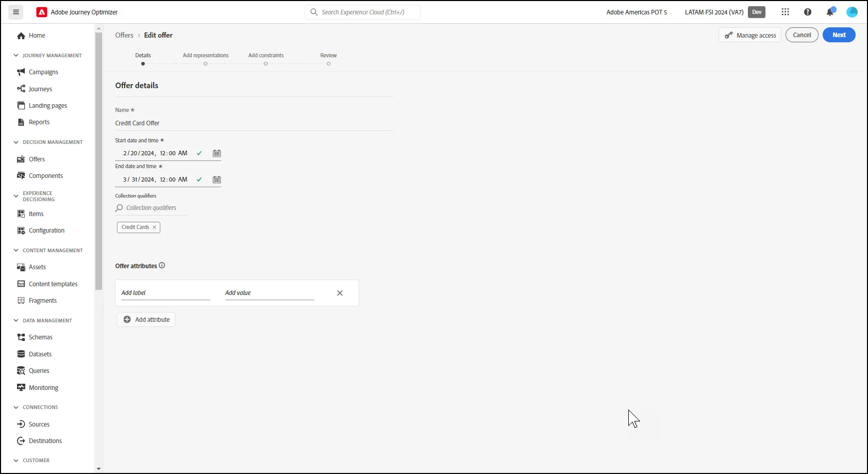Click the Next button
The image size is (868, 474).
tap(839, 35)
